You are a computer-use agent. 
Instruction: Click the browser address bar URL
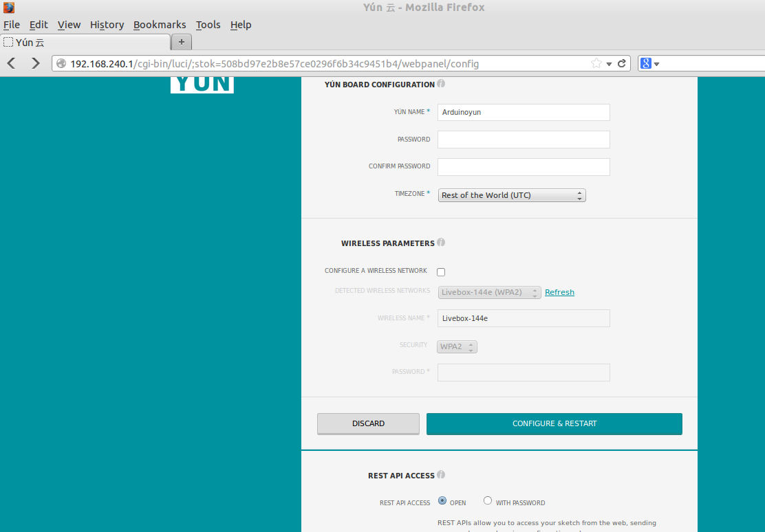point(274,64)
